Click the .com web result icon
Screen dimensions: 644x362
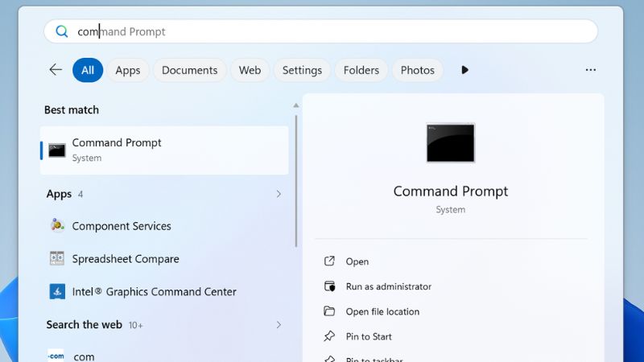pos(56,356)
